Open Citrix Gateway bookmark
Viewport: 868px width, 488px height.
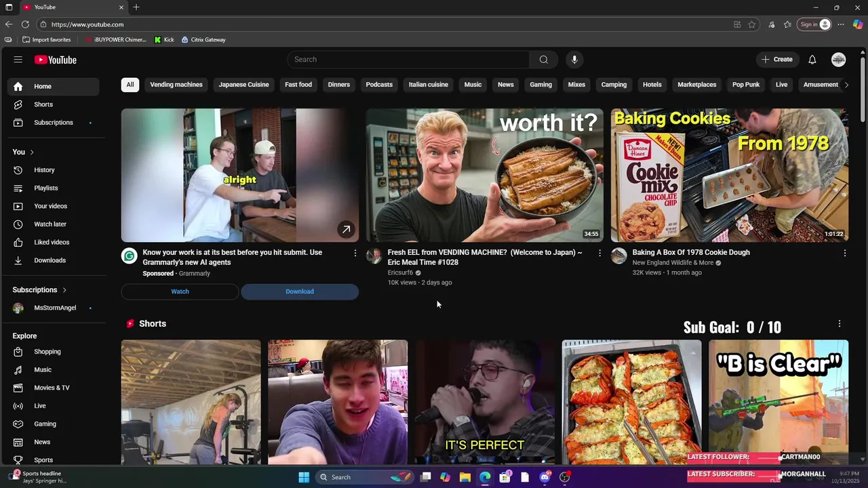click(203, 40)
